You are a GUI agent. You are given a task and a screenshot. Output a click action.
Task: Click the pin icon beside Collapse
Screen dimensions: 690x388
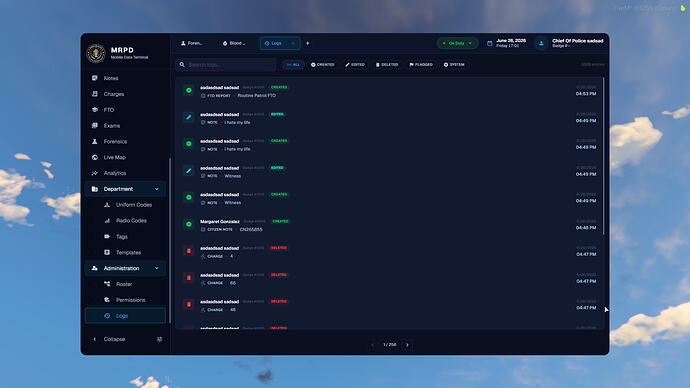pos(159,339)
